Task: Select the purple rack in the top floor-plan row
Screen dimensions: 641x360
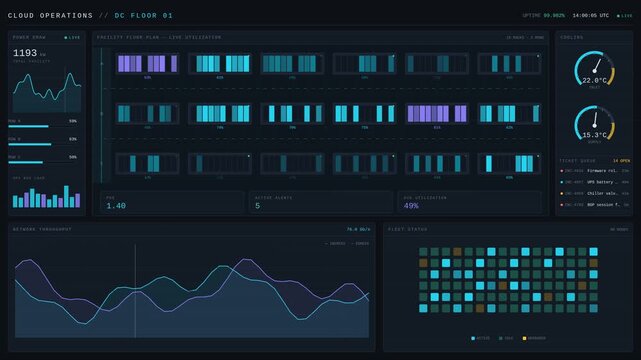Action: (147, 64)
